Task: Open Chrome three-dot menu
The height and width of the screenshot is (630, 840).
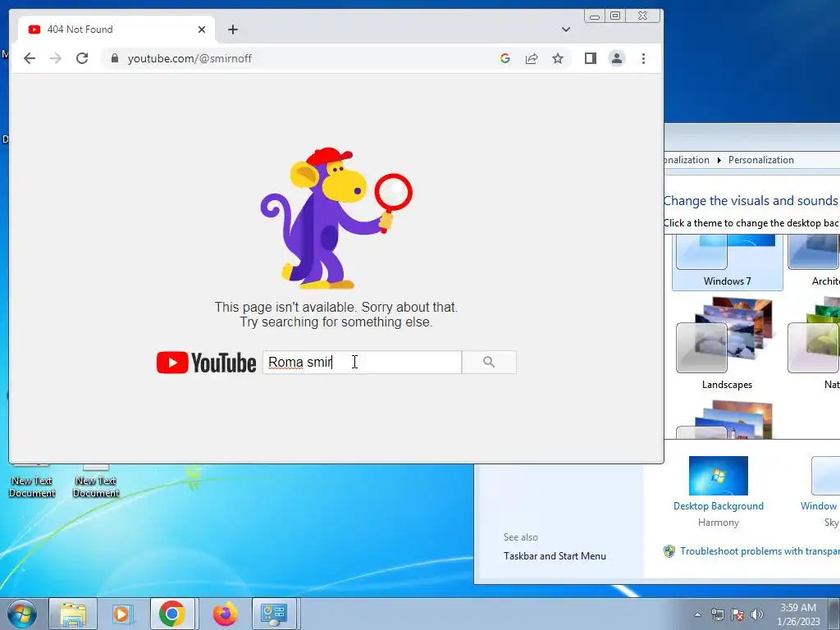Action: pos(643,58)
